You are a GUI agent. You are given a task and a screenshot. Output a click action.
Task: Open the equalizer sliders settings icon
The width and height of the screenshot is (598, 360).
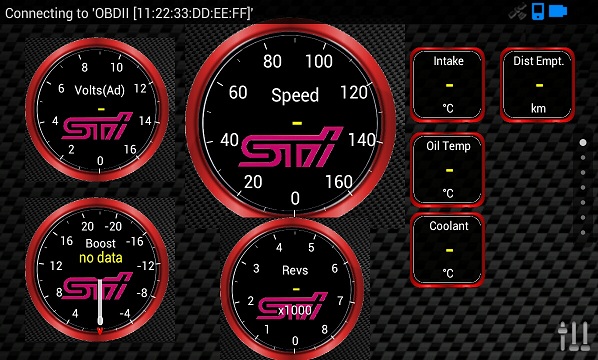(x=573, y=336)
